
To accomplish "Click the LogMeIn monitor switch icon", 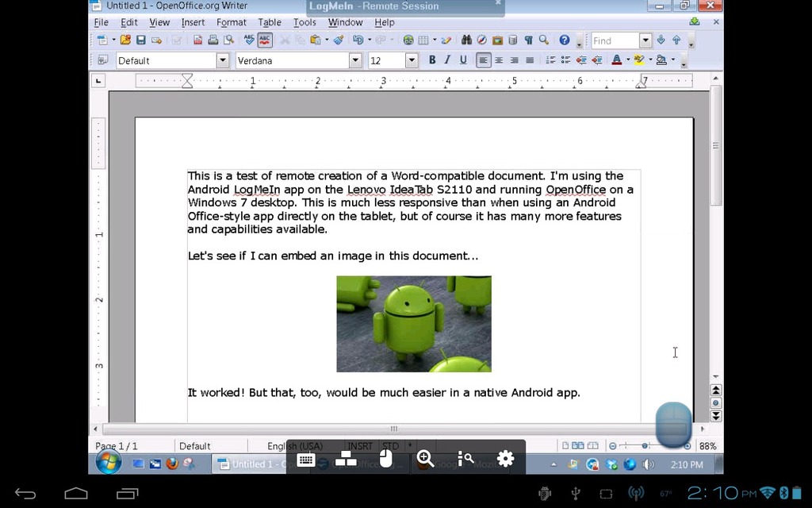I will click(346, 458).
